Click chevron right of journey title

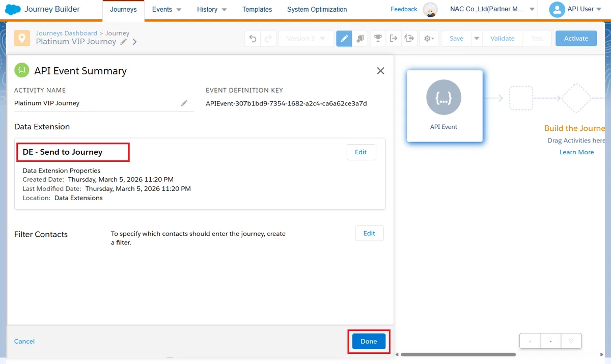pos(135,42)
